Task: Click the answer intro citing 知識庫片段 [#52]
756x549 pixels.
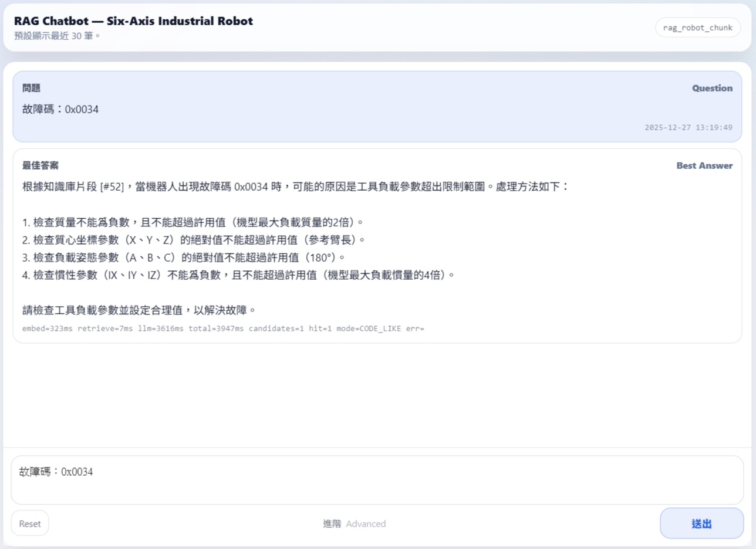Action: coord(295,187)
